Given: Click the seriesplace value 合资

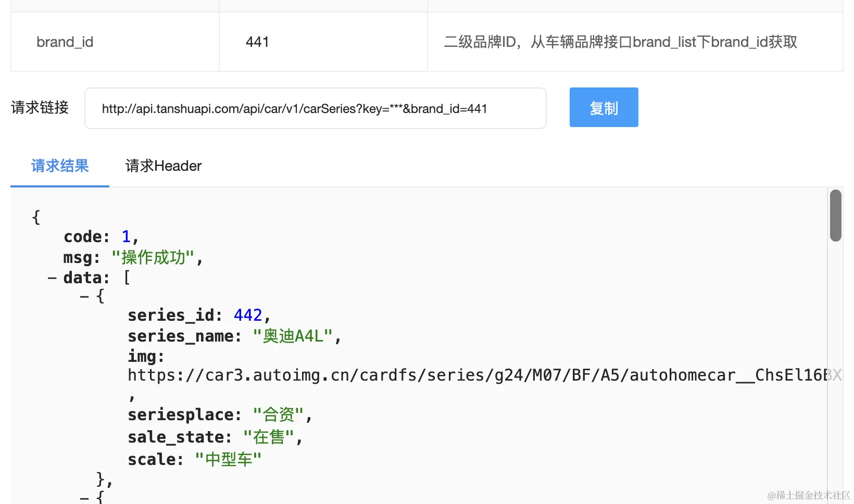Looking at the screenshot, I should point(278,415).
